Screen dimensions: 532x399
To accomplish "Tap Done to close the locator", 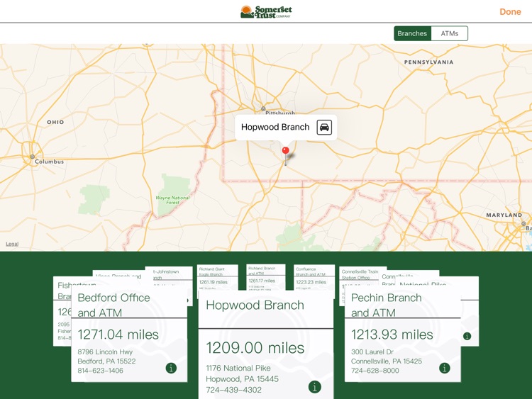I will point(510,12).
